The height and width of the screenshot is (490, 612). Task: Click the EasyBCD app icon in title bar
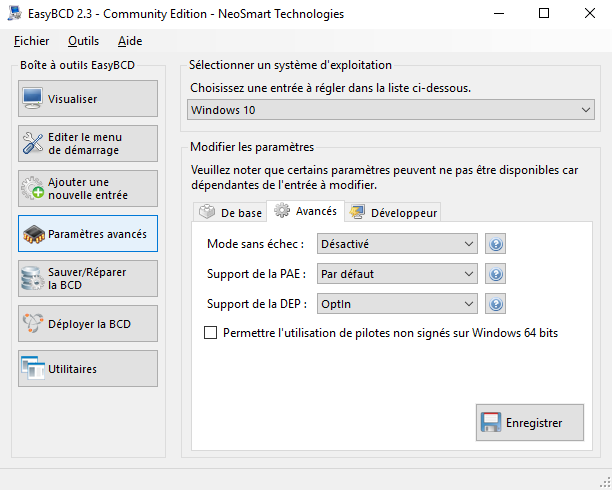click(14, 13)
